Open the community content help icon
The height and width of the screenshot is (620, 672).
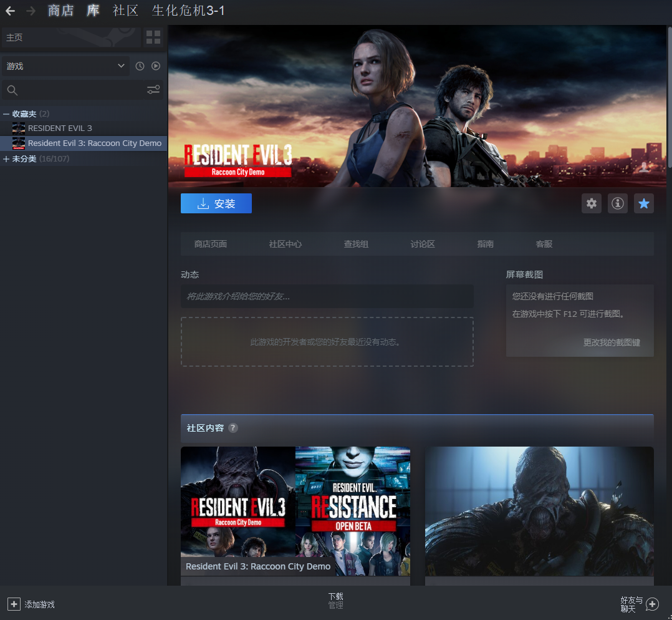[x=233, y=428]
